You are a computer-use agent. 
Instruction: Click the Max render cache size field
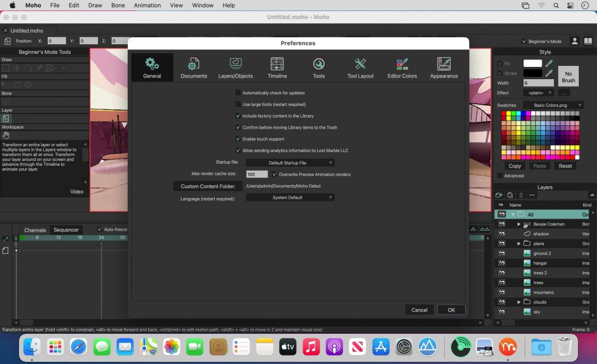click(257, 174)
